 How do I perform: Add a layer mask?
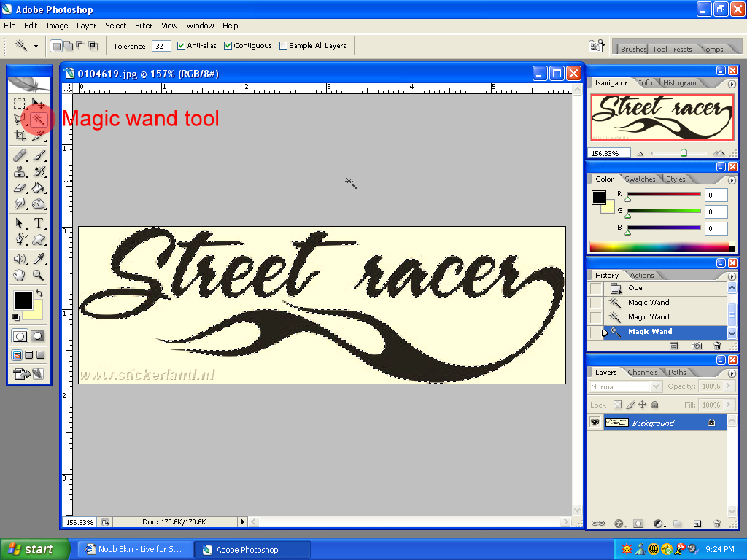[x=638, y=524]
